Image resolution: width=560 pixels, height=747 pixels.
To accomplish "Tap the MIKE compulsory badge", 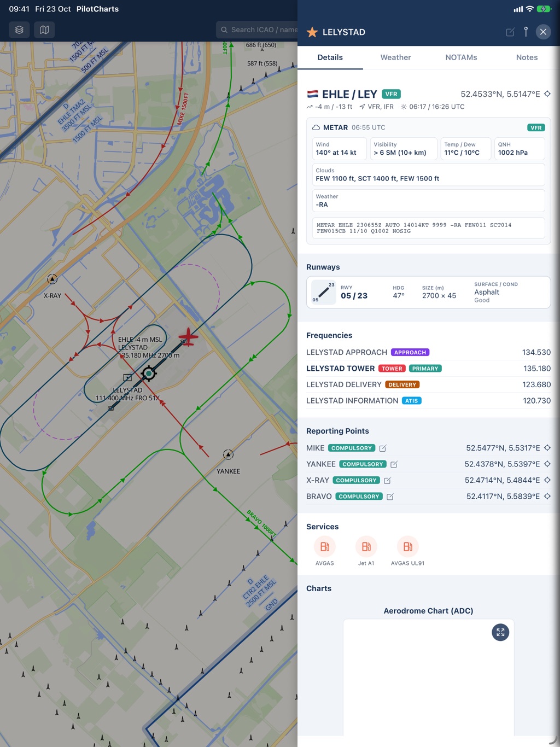I will tap(352, 448).
